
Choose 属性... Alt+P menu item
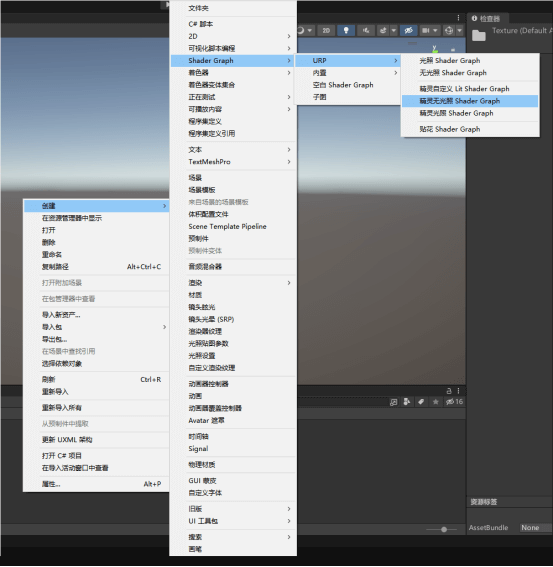pos(97,484)
